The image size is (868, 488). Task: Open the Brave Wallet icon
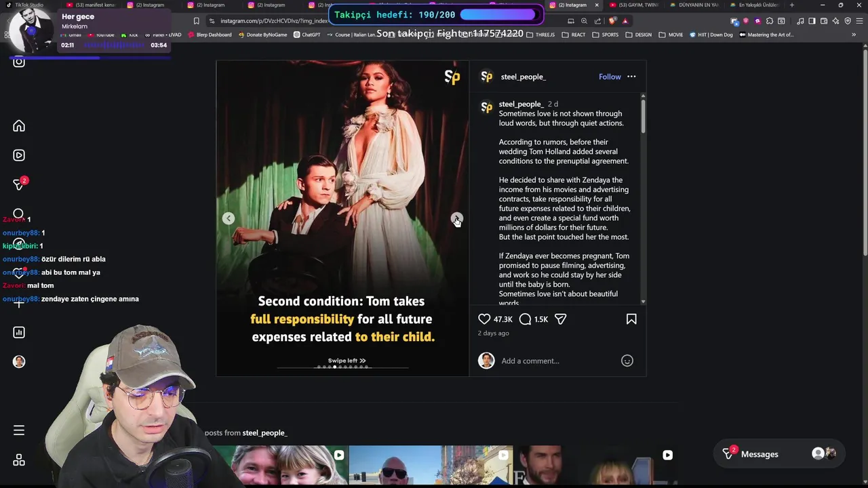point(823,21)
